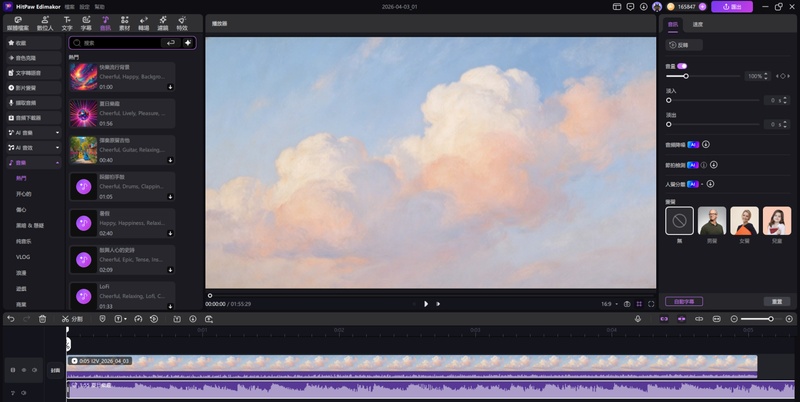Expand the AI 音樂 sidebar section
The width and height of the screenshot is (800, 402).
[57, 132]
